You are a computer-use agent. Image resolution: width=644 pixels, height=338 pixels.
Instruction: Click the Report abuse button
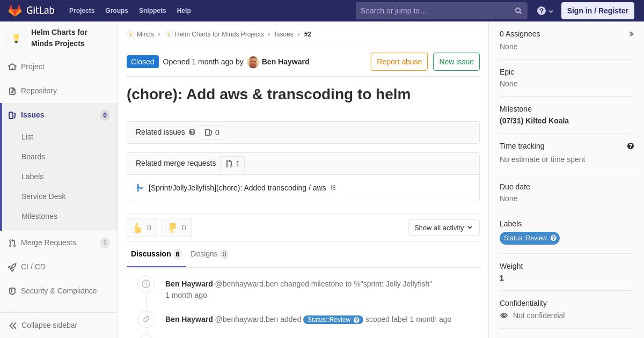pos(399,62)
